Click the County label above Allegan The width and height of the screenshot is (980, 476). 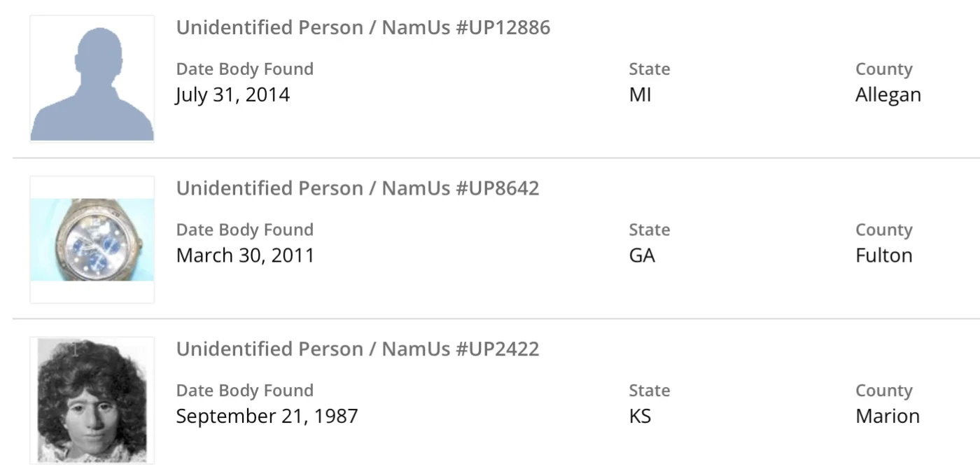(883, 69)
